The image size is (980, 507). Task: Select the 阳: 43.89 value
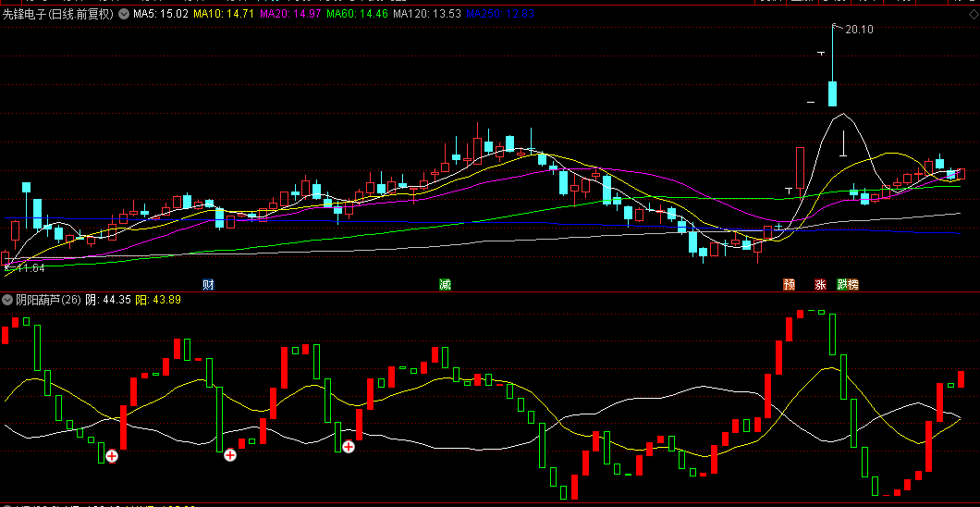click(158, 300)
